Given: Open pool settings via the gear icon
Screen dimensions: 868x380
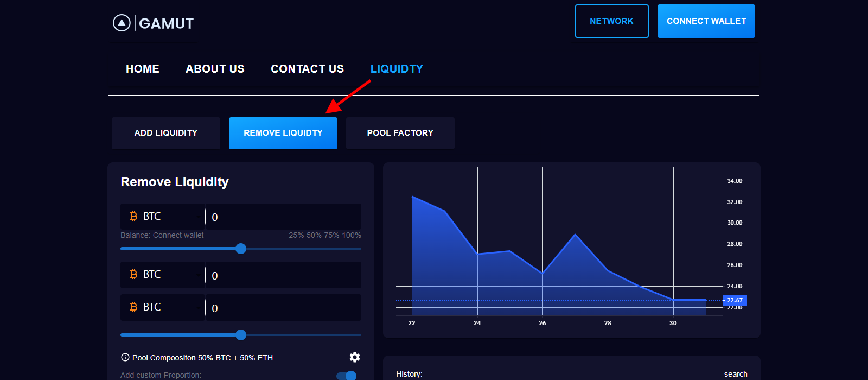Looking at the screenshot, I should click(x=355, y=357).
